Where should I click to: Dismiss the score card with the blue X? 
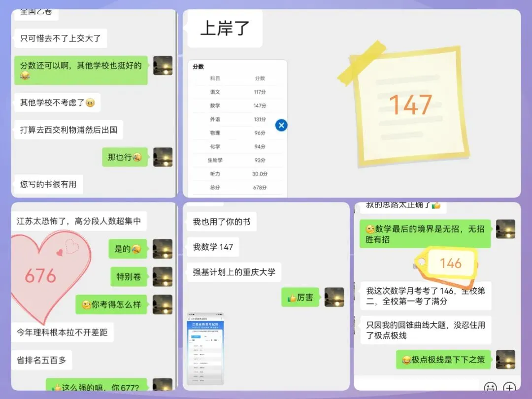(x=281, y=125)
